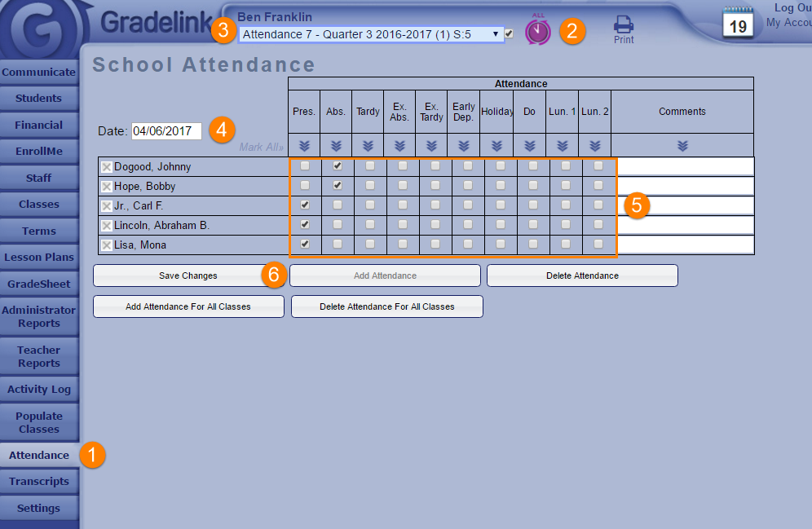
Task: Open the Attendance 7 class dropdown
Action: (x=372, y=34)
